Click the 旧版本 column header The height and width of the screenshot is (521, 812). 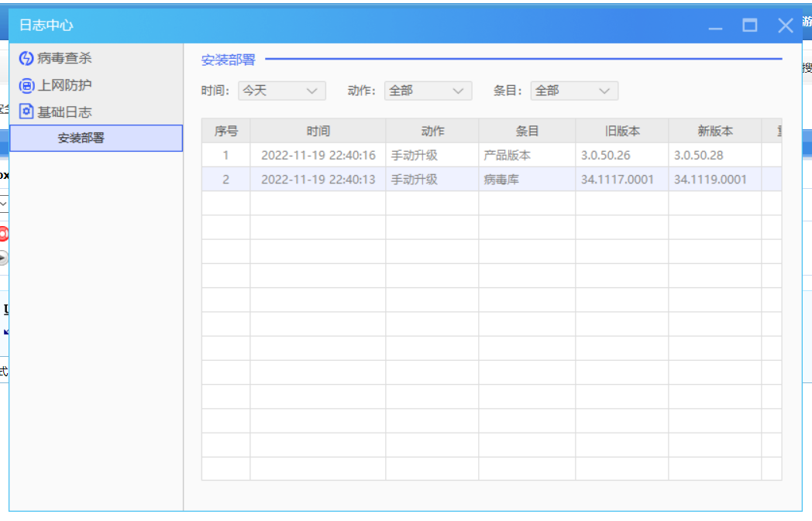(622, 131)
